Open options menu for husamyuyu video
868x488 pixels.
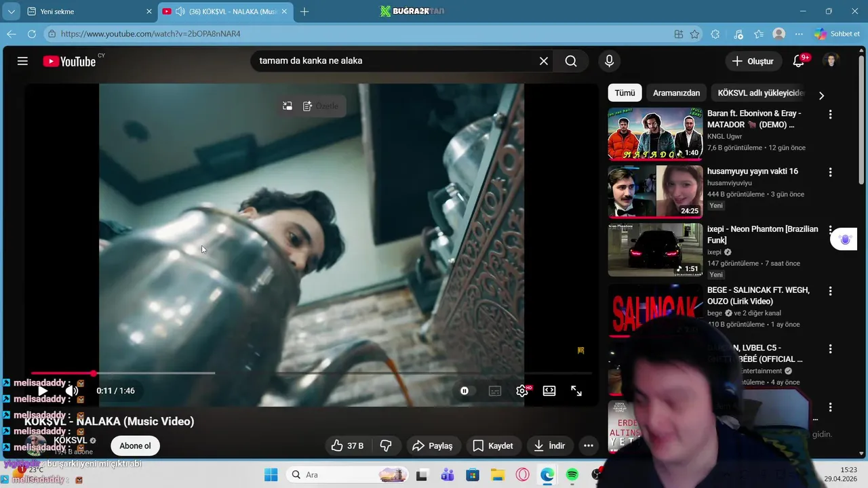coord(830,173)
